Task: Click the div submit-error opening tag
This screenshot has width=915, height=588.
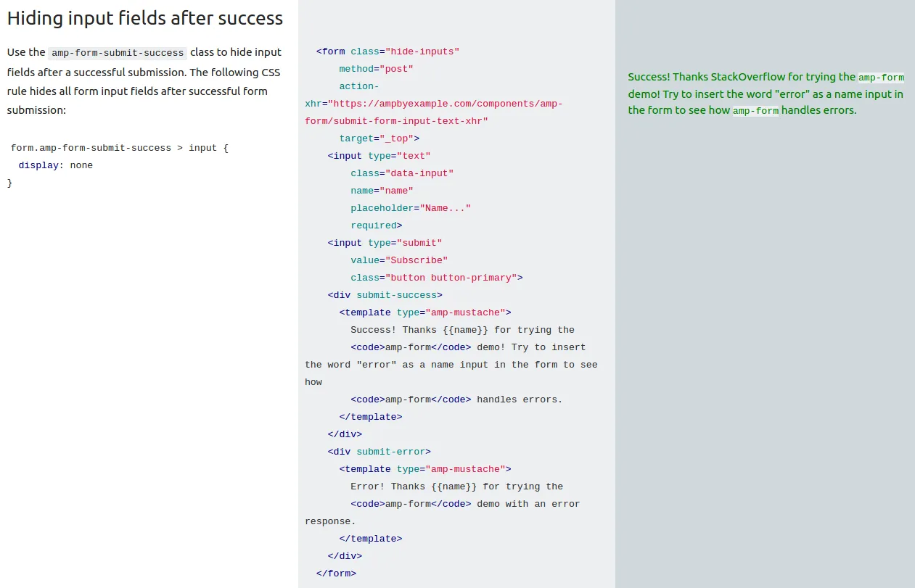Action: point(379,452)
